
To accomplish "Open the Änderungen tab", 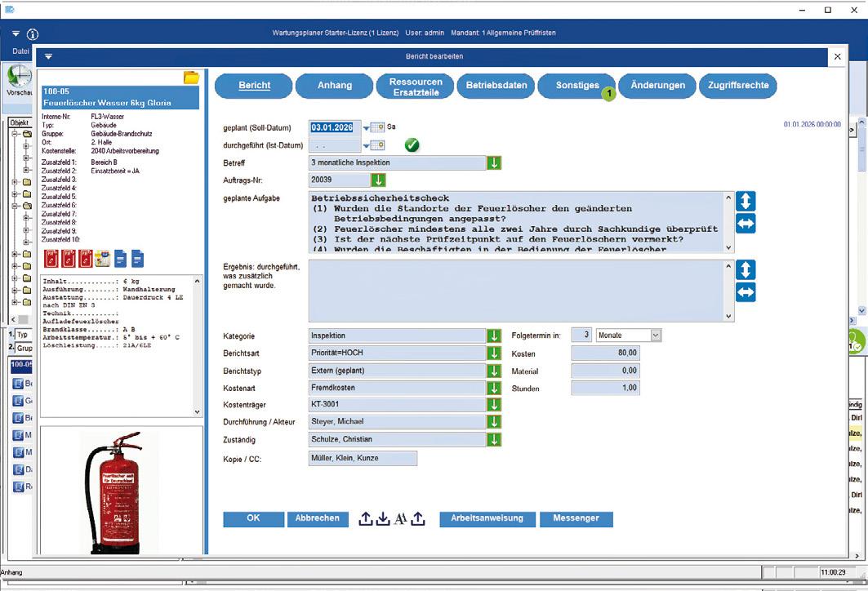I will pyautogui.click(x=657, y=86).
